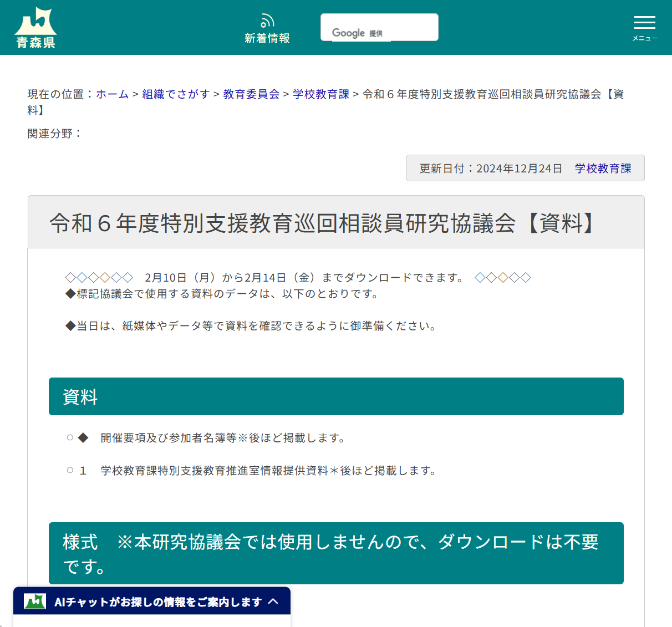Click the teal 様式 section header
Viewport: 672px width, 627px height.
click(x=336, y=553)
